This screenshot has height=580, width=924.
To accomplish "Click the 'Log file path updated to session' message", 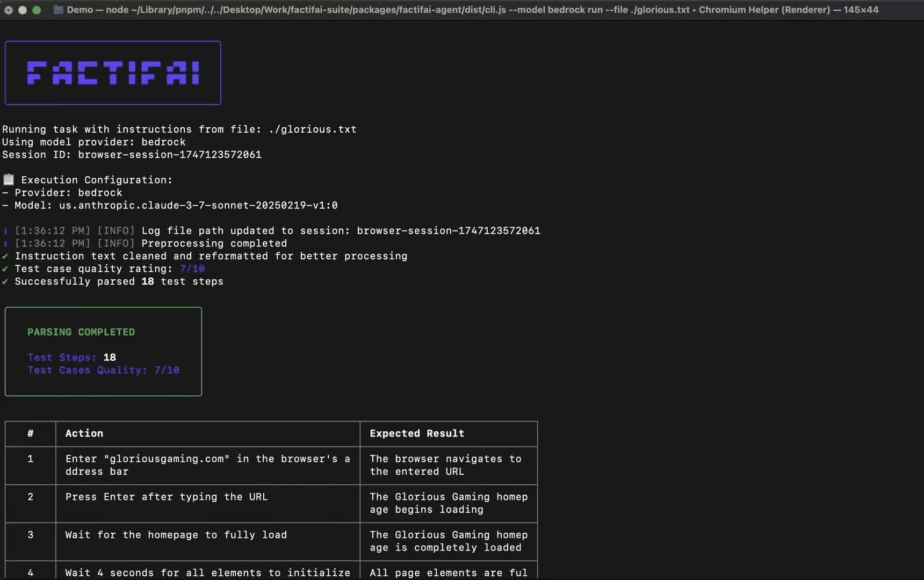I will click(341, 231).
